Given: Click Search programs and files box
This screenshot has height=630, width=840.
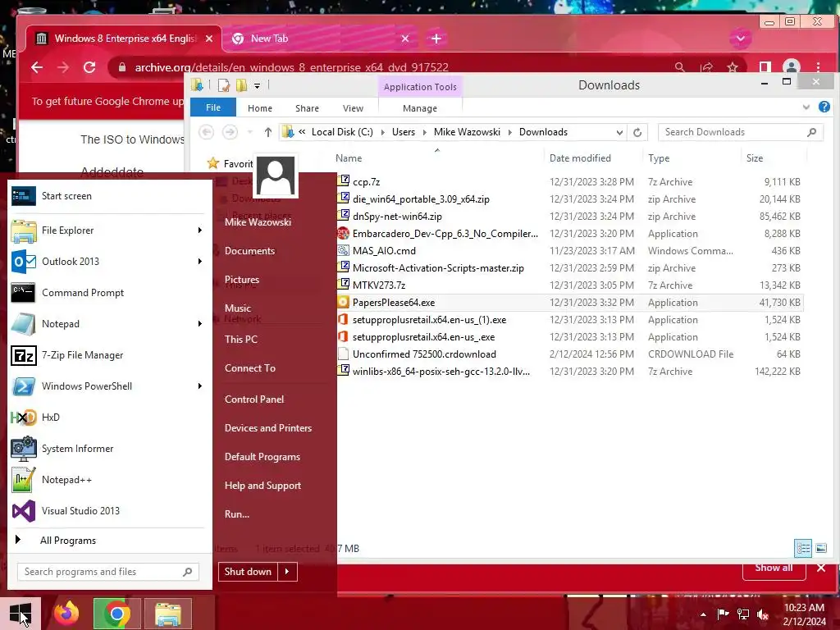Looking at the screenshot, I should (x=108, y=572).
